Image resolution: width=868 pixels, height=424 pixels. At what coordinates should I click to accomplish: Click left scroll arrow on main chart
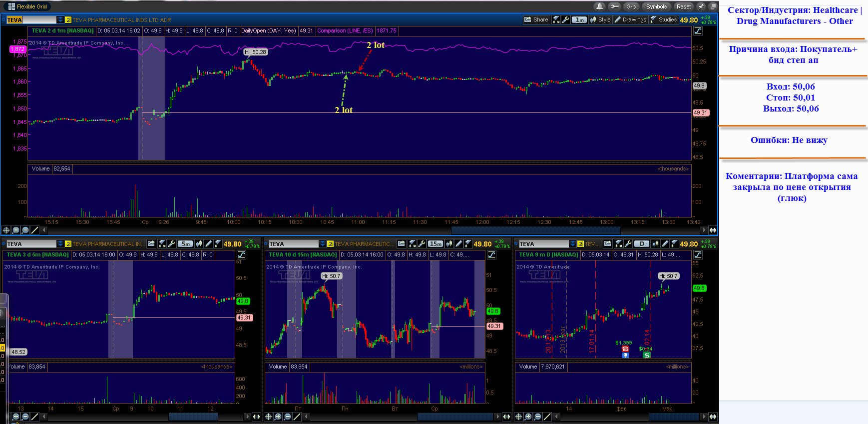pos(44,230)
